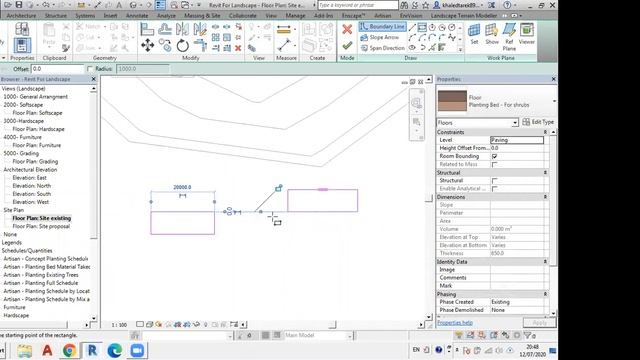Switch to Revit in the taskbar

point(92,350)
